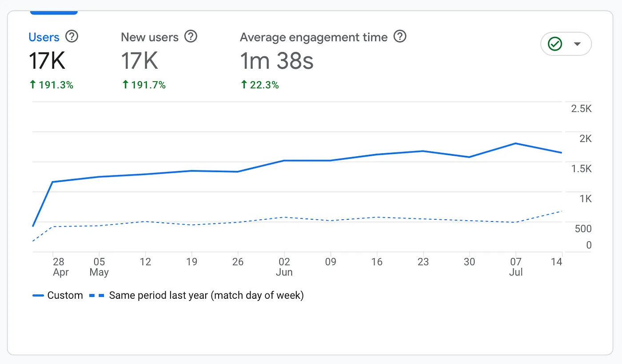Click the 1.5K y-axis label
The image size is (622, 364).
(x=582, y=169)
